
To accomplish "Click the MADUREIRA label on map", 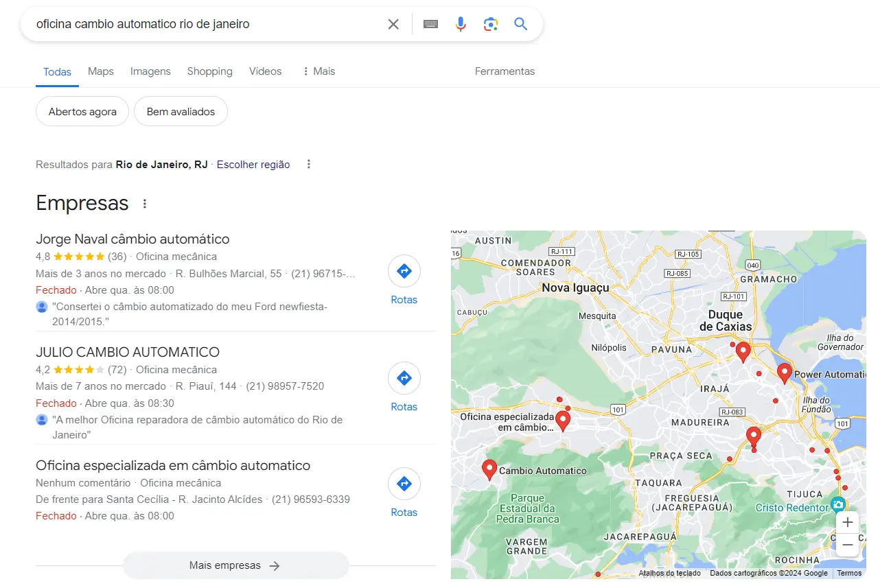I will (x=699, y=423).
